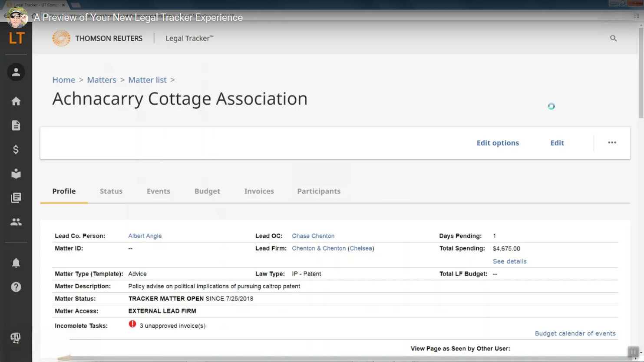Open Albert Angle lead person link
This screenshot has width=644, height=362.
(145, 236)
